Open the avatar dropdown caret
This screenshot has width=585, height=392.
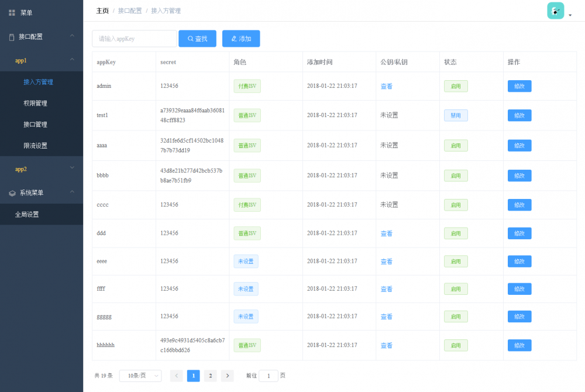point(570,15)
